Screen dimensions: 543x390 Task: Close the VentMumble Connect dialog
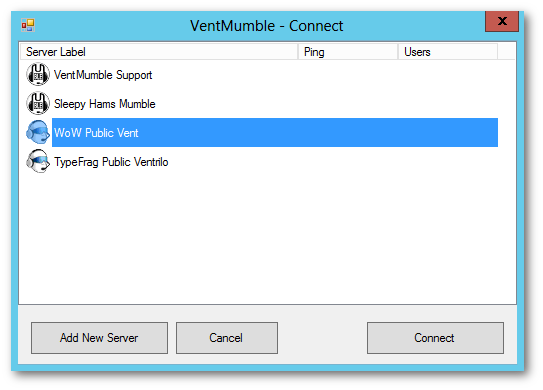pyautogui.click(x=502, y=21)
